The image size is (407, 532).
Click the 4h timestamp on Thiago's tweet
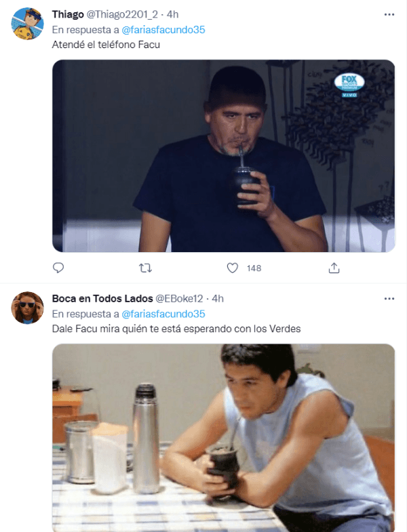click(x=172, y=14)
